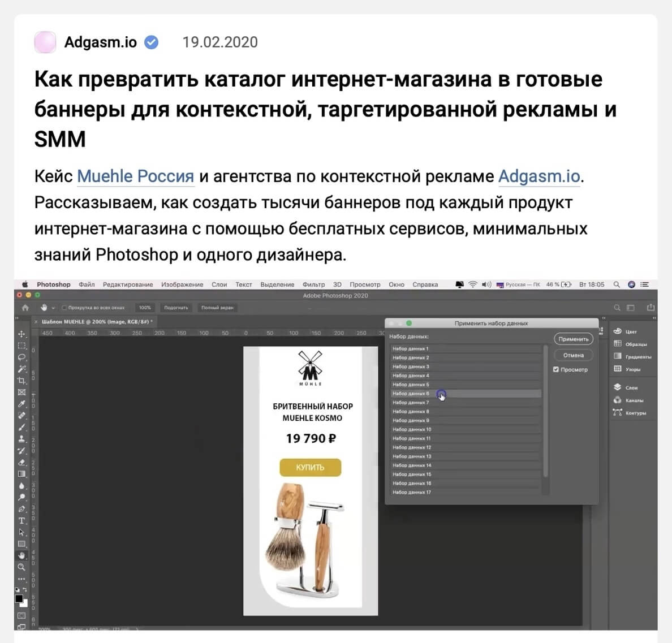Viewport: 672px width, 643px height.
Task: Open the Контуры panel
Action: point(630,412)
